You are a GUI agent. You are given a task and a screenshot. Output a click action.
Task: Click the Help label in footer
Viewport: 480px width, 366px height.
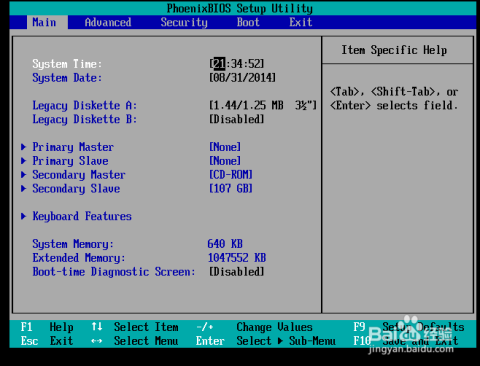(61, 327)
